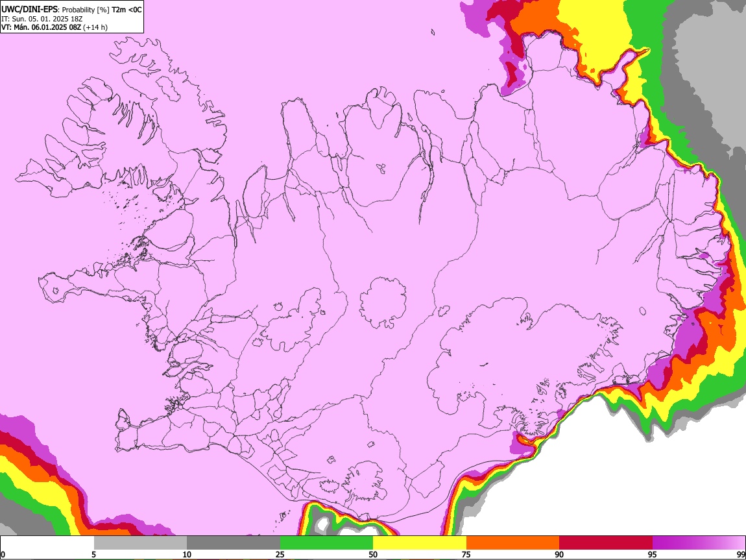746x560 pixels.
Task: Click the 'VT: Mán. 06.01.2025 08Z' line
Action: pos(42,27)
